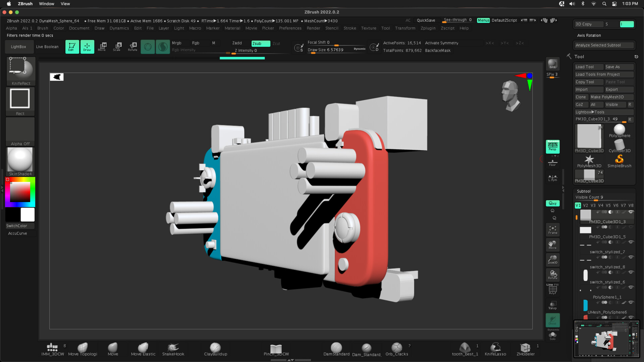Toggle Zsub sculpt mode
Viewport: 644px width, 362px height.
tap(261, 44)
